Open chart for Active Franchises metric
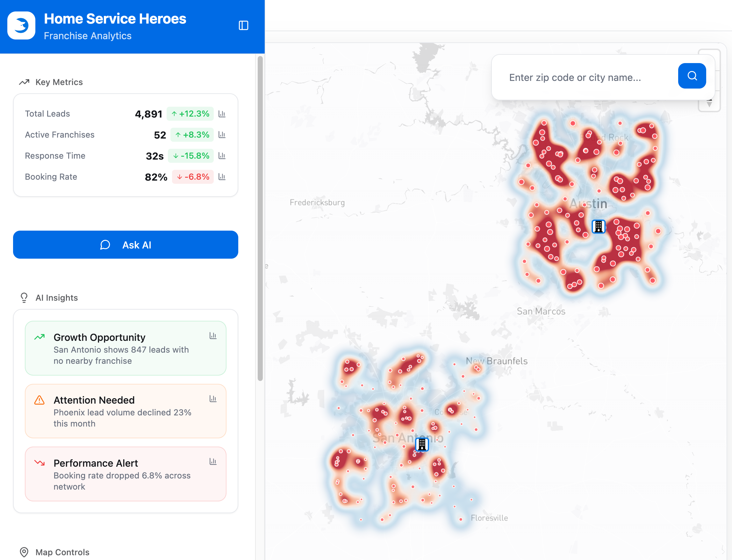 click(222, 135)
